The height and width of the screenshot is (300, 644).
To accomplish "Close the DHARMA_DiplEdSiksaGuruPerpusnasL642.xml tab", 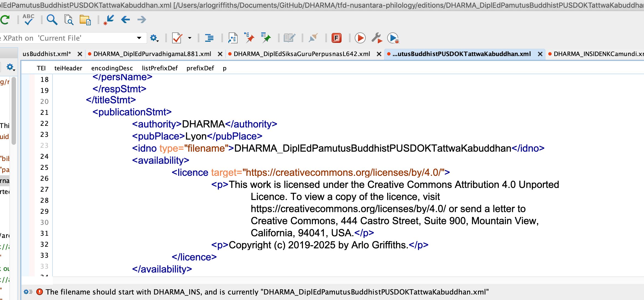I will coord(379,54).
